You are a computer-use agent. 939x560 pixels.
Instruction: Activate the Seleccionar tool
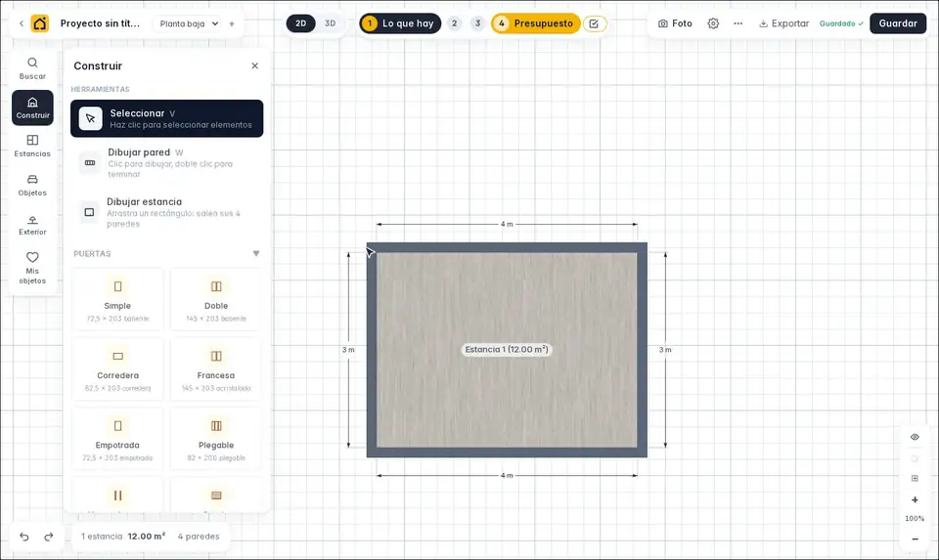166,118
